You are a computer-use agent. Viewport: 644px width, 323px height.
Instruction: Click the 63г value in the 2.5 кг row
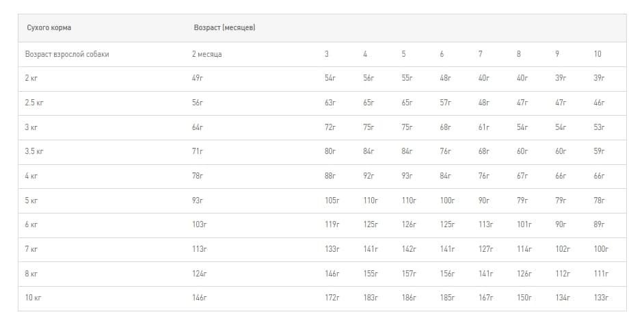click(x=330, y=103)
